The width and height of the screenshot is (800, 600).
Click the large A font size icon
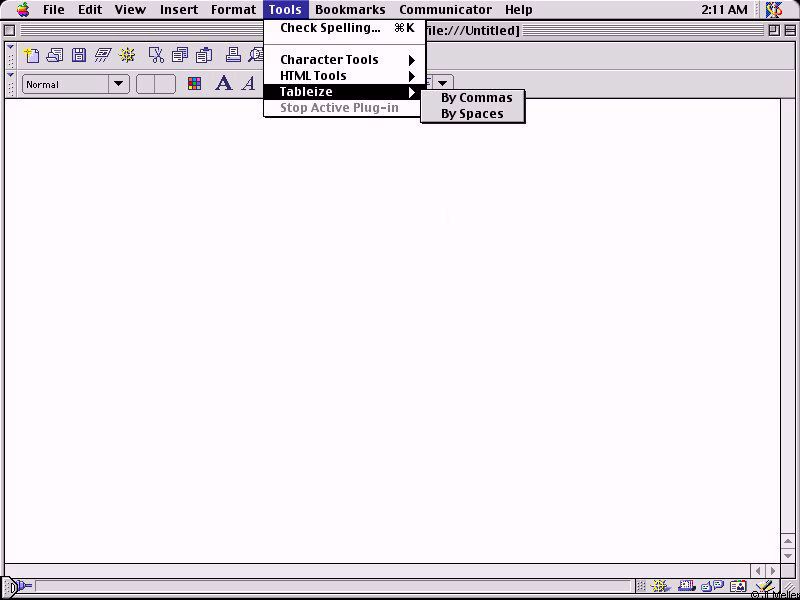[x=223, y=84]
